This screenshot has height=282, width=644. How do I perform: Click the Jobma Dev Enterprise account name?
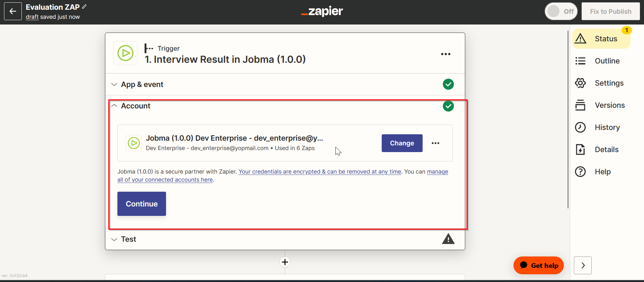(234, 138)
